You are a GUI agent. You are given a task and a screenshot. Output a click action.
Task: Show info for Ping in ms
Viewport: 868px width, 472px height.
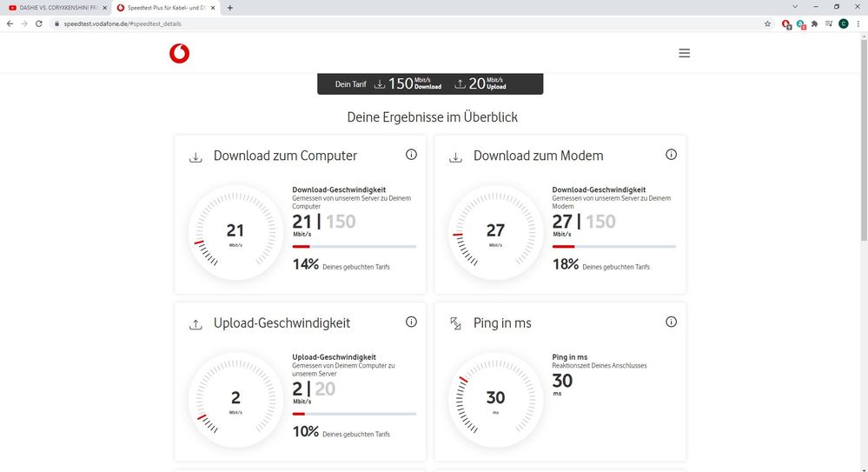pos(671,322)
